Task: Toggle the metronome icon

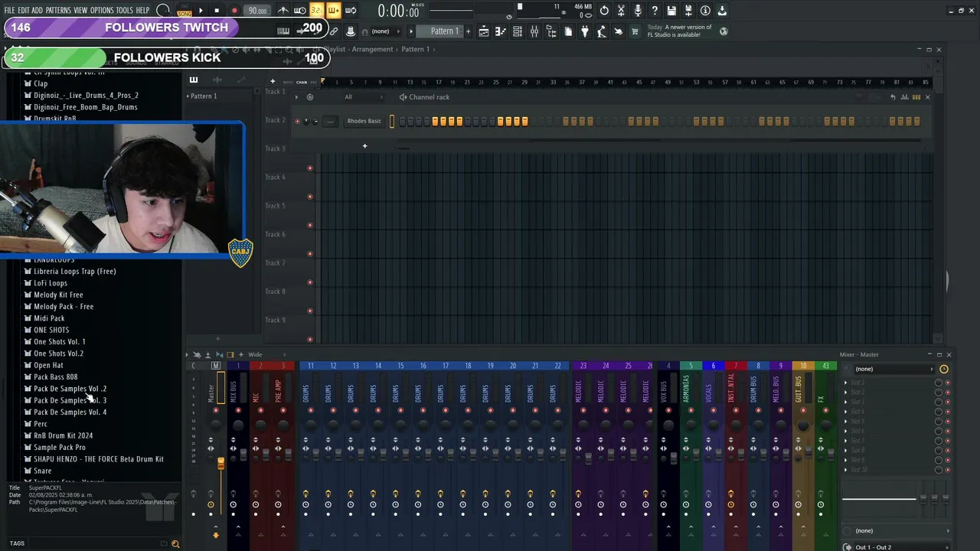Action: 284,10
